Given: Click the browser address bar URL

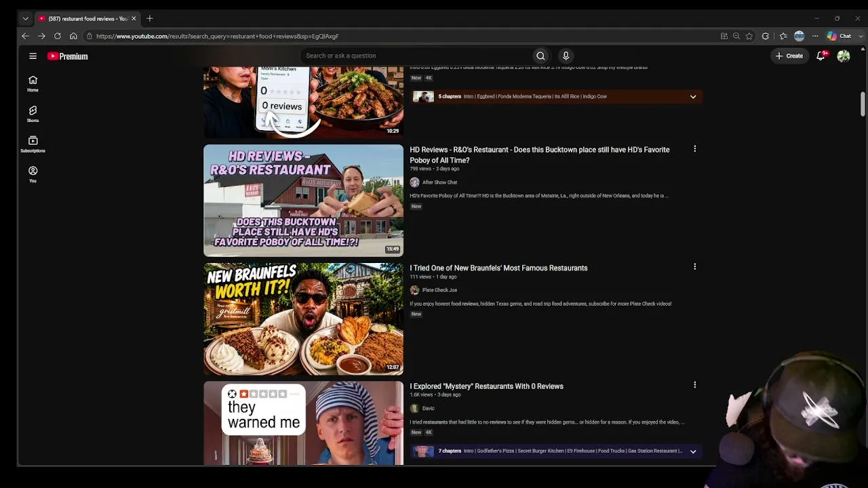Looking at the screenshot, I should click(218, 36).
